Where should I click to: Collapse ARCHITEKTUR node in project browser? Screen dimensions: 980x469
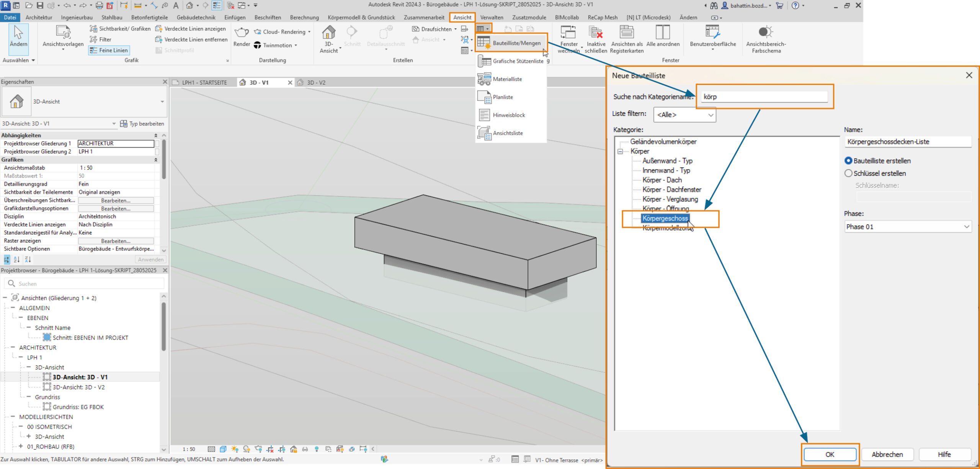coord(13,348)
